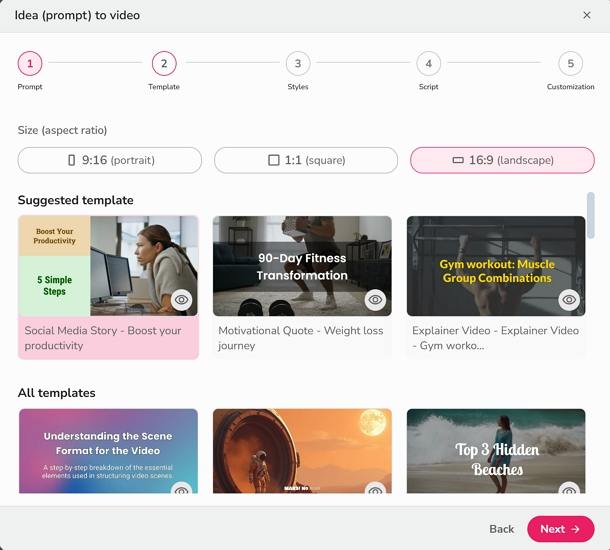Preview the Gym workout template with eye icon

(569, 300)
